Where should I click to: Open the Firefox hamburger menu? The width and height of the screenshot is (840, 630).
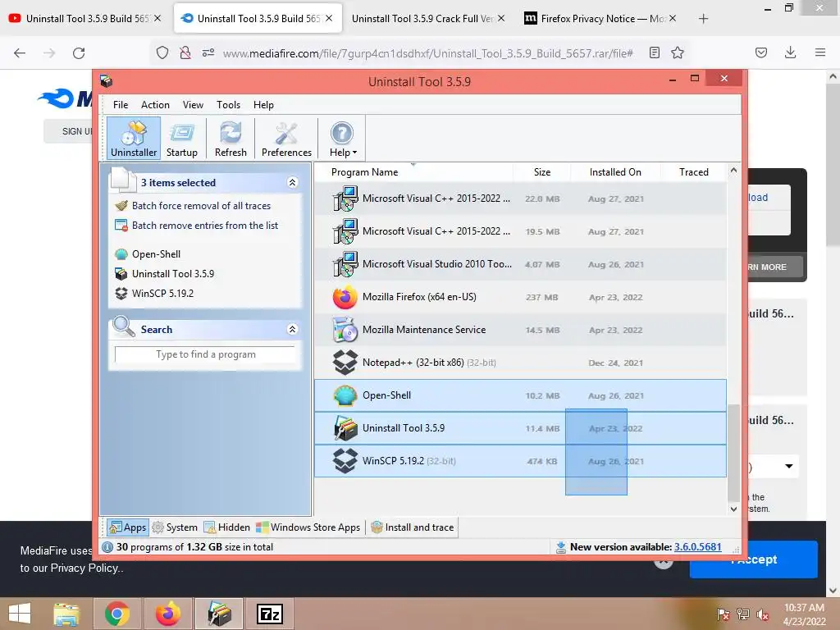coord(820,52)
